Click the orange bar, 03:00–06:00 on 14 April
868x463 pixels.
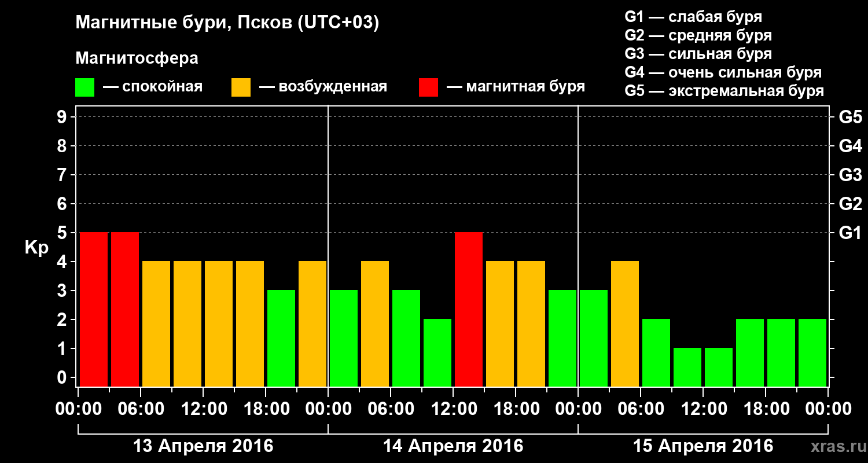(375, 324)
